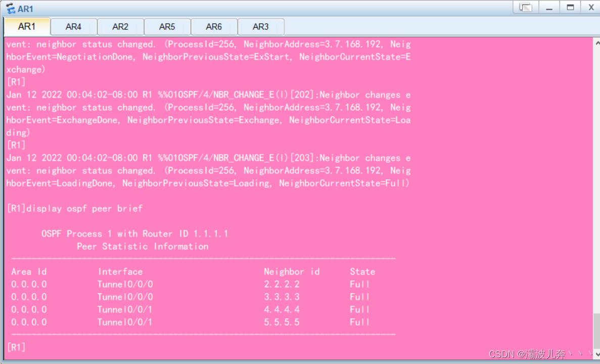
Task: Close the AR1 terminal window
Action: point(591,7)
